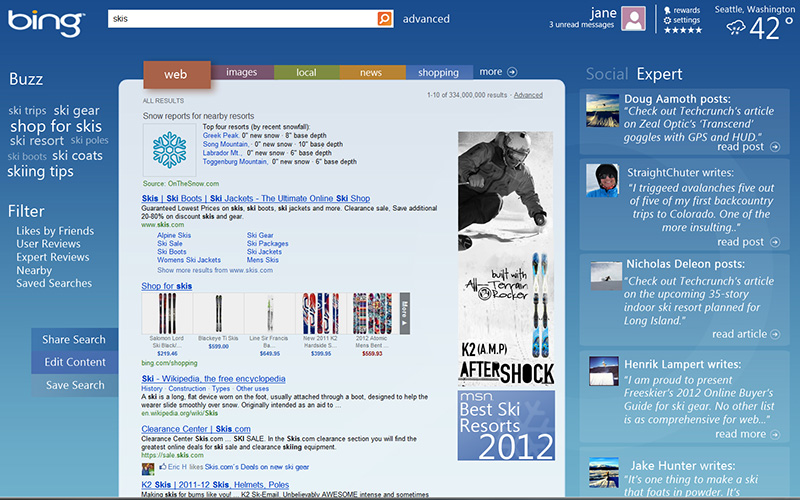Open StraightChuter's avatar thumbnail
The height and width of the screenshot is (500, 800).
pyautogui.click(x=603, y=181)
